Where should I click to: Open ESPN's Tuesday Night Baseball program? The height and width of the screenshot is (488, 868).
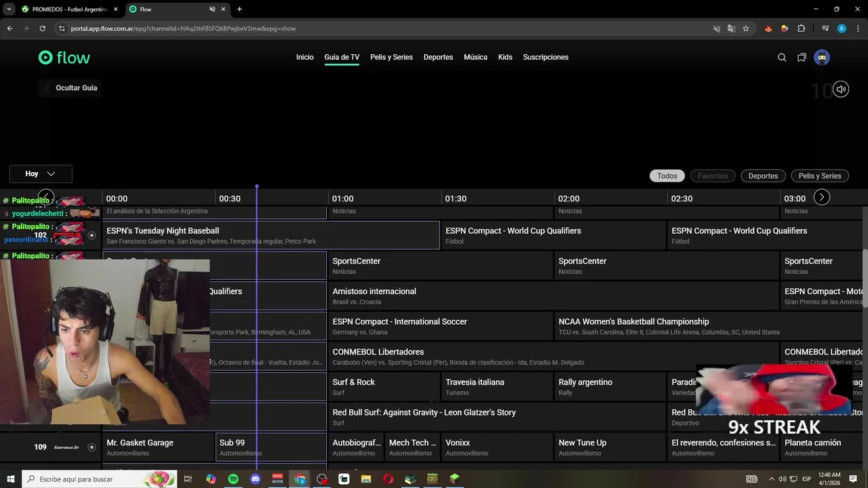pyautogui.click(x=271, y=235)
